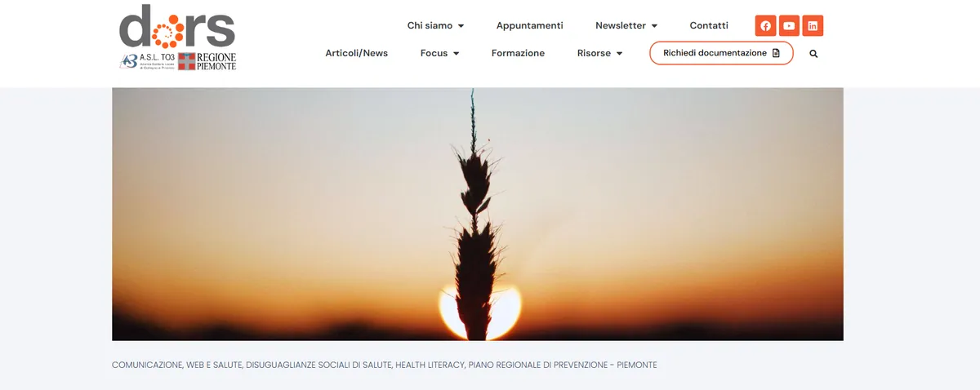Click the wheat sunset hero image
980x390 pixels.
(x=478, y=214)
